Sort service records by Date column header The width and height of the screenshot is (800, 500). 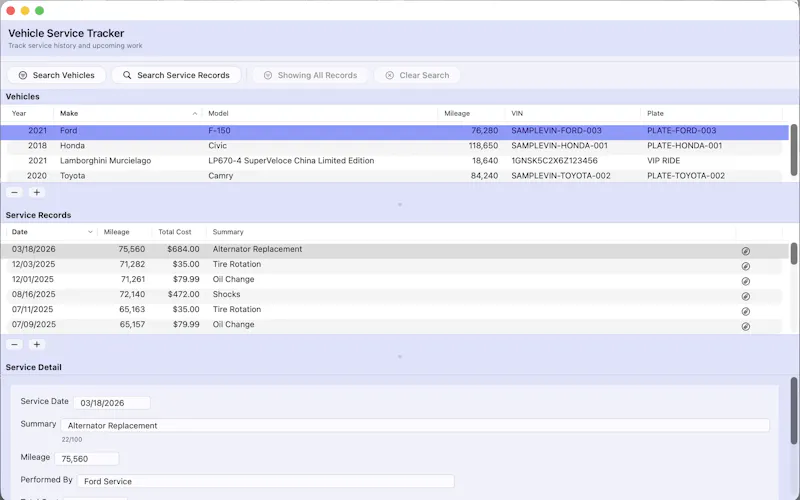click(x=52, y=232)
